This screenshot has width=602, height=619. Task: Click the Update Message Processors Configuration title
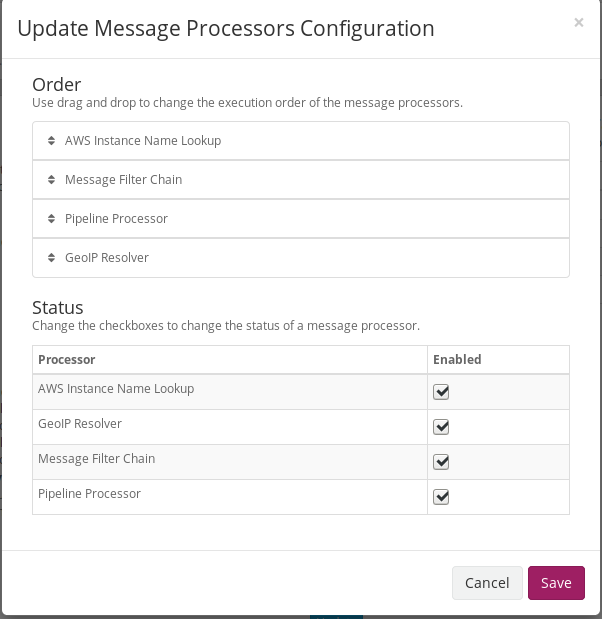point(226,29)
